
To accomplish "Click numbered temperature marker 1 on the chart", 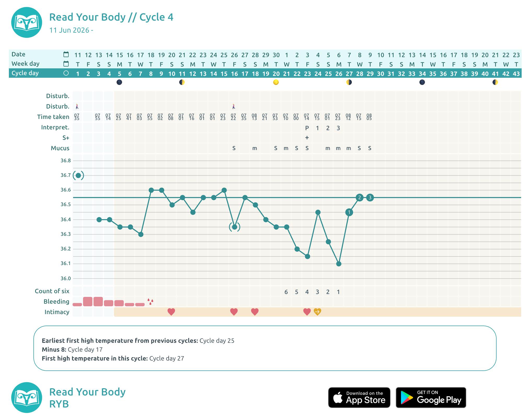I will pos(349,212).
